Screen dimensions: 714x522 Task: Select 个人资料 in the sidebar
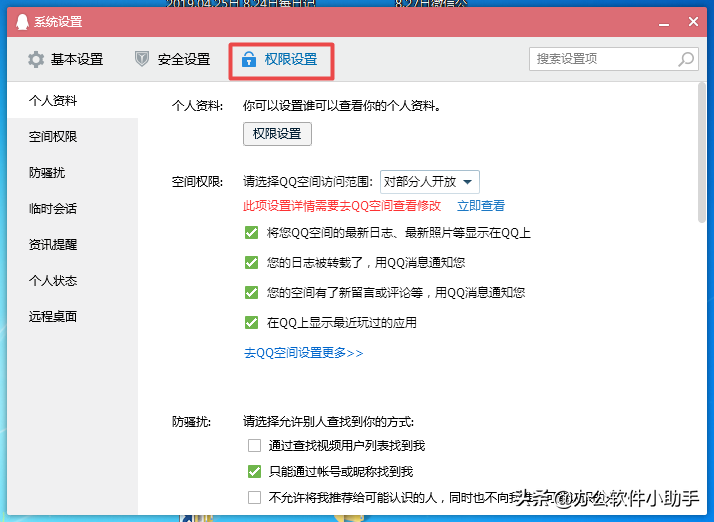pyautogui.click(x=72, y=100)
